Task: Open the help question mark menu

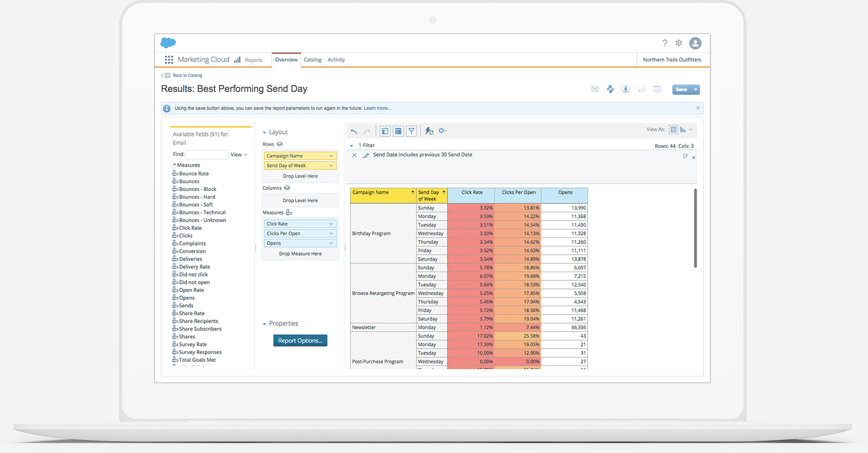Action: click(x=665, y=43)
